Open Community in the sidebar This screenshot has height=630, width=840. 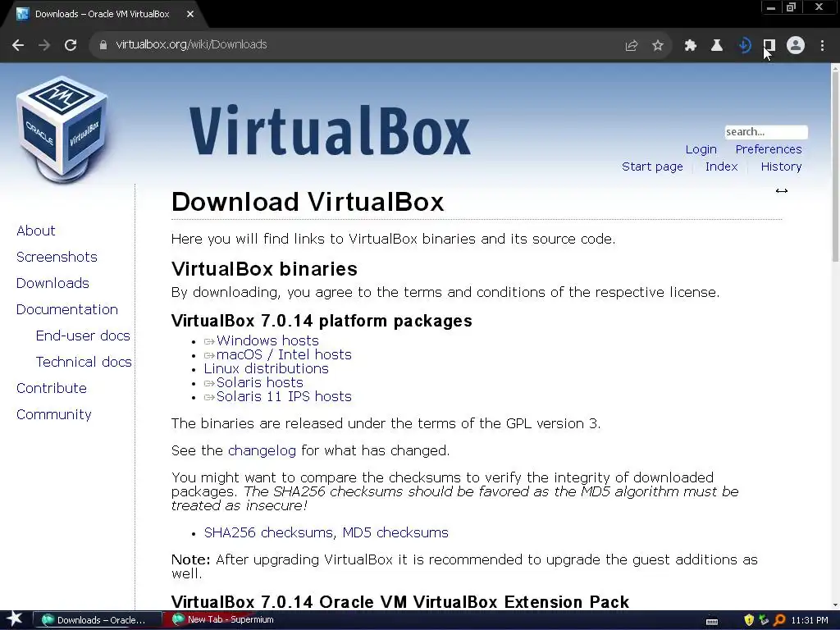click(x=53, y=414)
